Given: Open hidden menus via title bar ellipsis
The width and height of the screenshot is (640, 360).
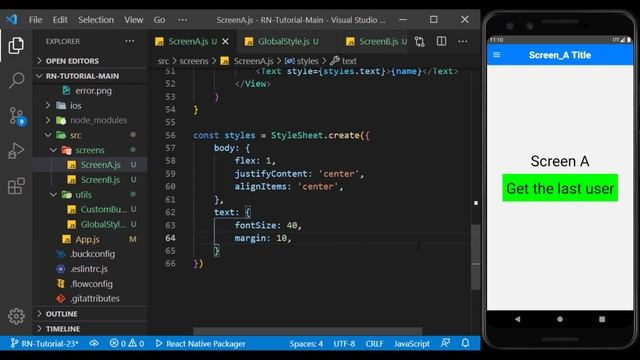Looking at the screenshot, I should (182, 20).
